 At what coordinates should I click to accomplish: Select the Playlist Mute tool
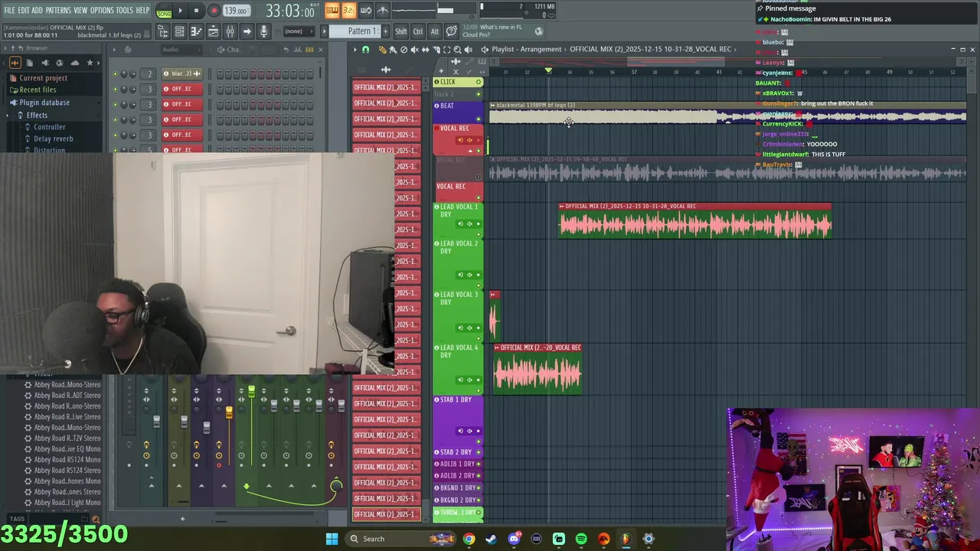coord(414,50)
